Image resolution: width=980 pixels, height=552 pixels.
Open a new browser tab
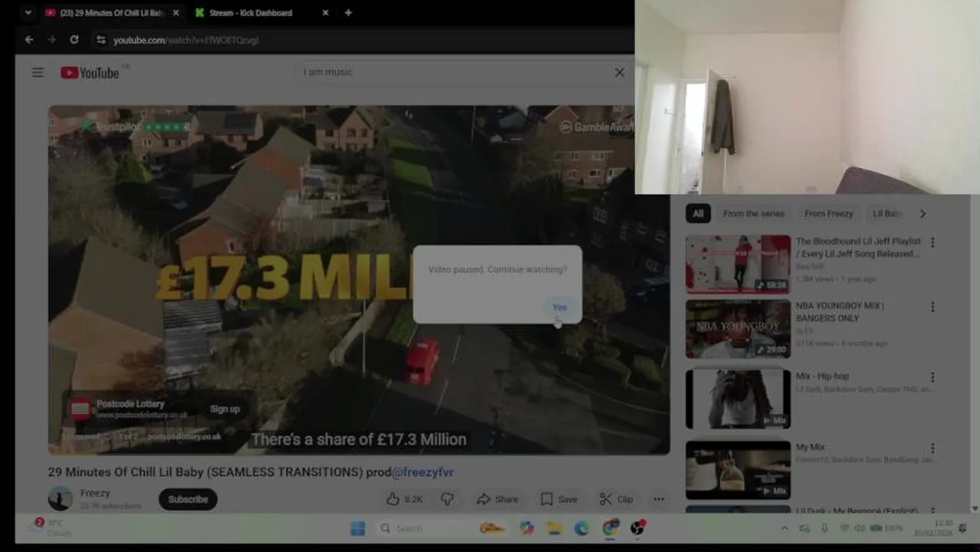[348, 13]
